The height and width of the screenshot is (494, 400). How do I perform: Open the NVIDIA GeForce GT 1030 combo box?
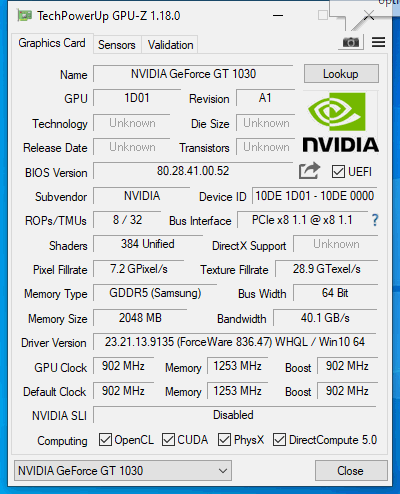(x=123, y=471)
